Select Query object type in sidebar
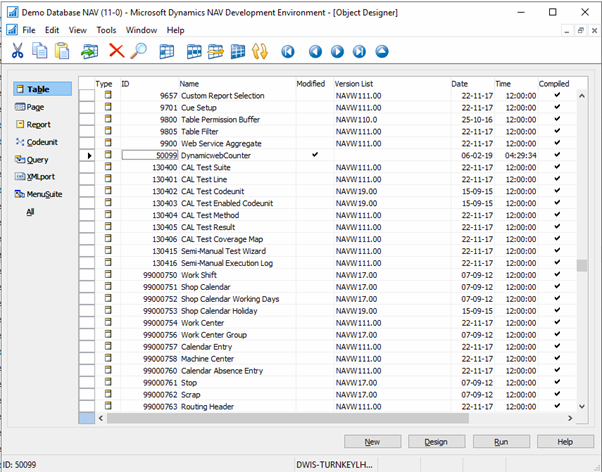Screen dimensions: 602x472 (x=37, y=159)
